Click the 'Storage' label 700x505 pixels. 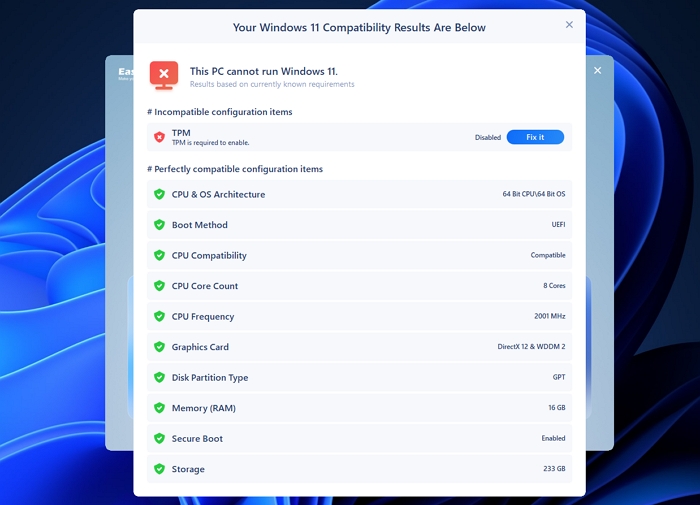[x=188, y=469]
